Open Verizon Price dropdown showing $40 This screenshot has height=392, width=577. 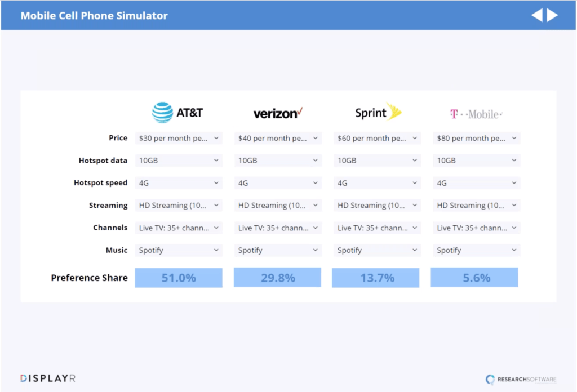coord(278,138)
